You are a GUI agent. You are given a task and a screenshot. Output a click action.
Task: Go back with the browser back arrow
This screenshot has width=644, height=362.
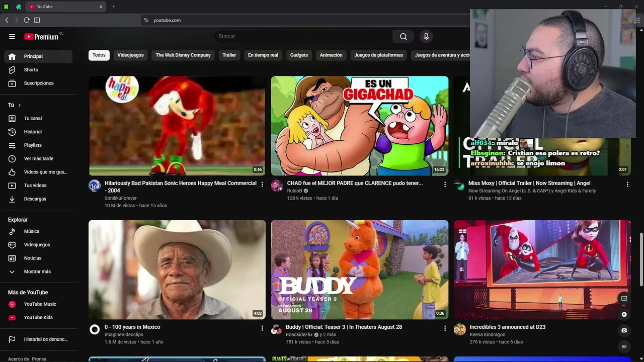[7, 20]
